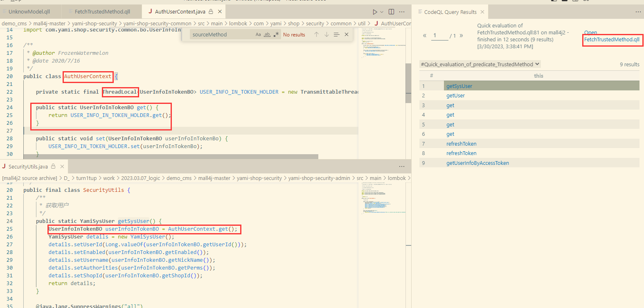Open the run options dropdown arrow
Screen dimensions: 644x308
[382, 12]
